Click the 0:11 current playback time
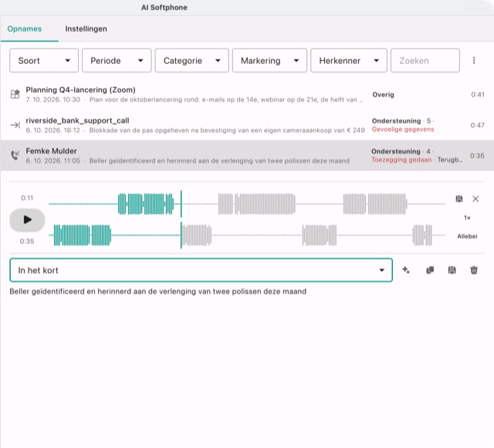Image resolution: width=494 pixels, height=448 pixels. [27, 198]
